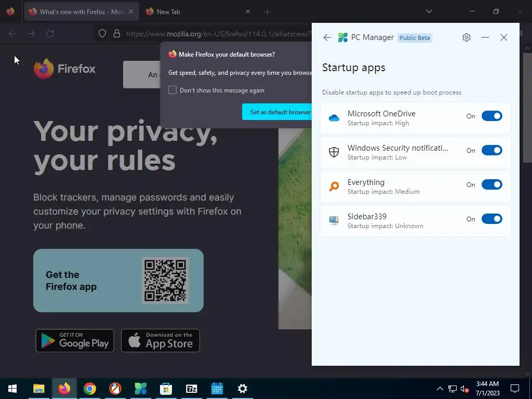Click the "Public Beta" badge
This screenshot has height=399, width=532.
415,37
